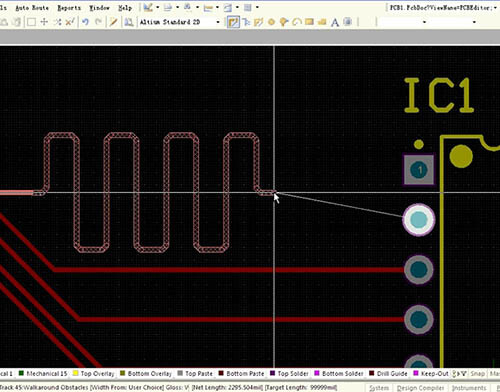Click the Net Length 2295.504mil status text
This screenshot has height=392, width=500.
pos(228,388)
